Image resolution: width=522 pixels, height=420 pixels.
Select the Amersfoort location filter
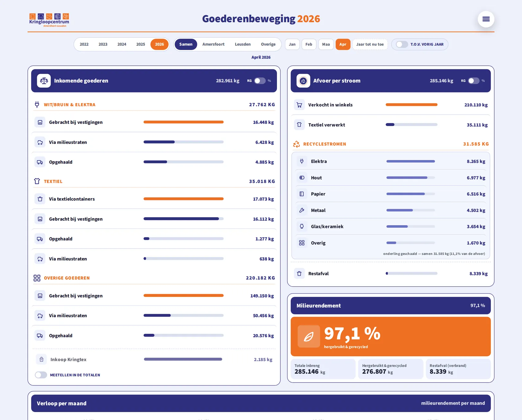coord(213,44)
